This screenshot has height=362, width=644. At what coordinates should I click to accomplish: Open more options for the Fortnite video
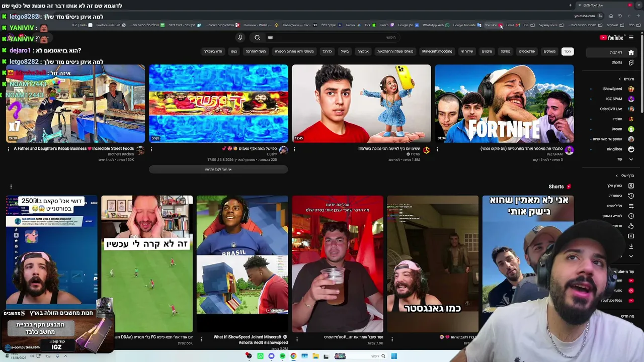(437, 149)
